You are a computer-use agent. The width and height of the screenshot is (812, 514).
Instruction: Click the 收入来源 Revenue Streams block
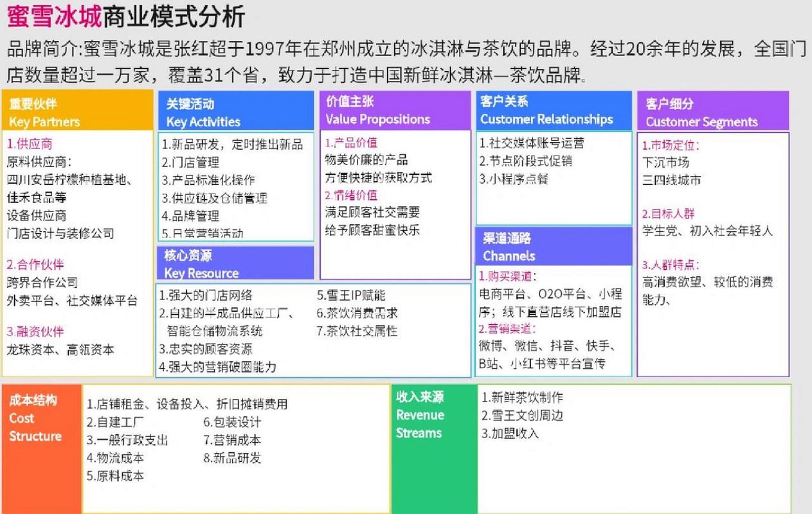433,448
